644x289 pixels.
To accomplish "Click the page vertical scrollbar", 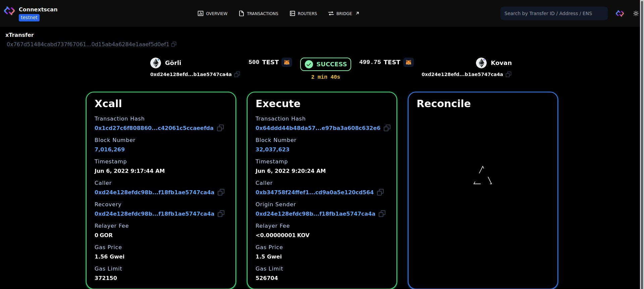I will (642, 144).
